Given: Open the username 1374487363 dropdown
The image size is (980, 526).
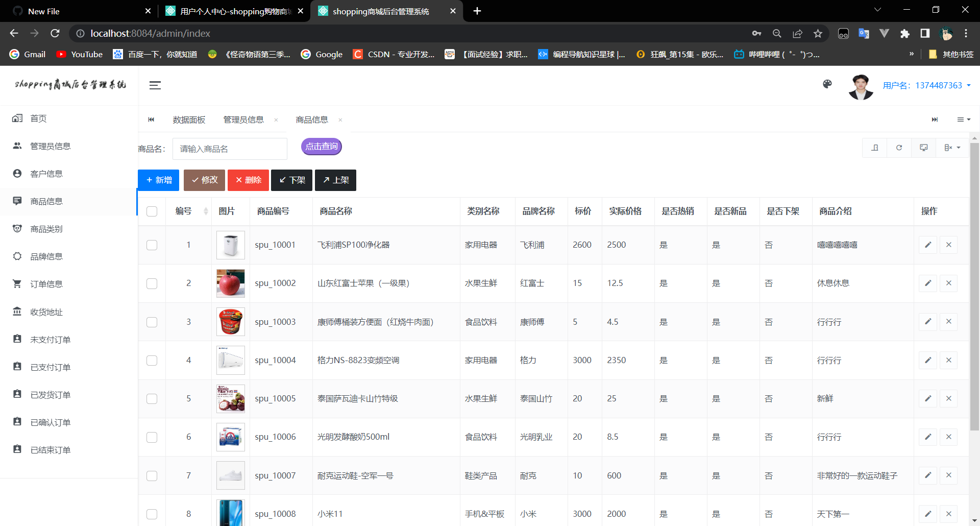Looking at the screenshot, I should tap(926, 85).
